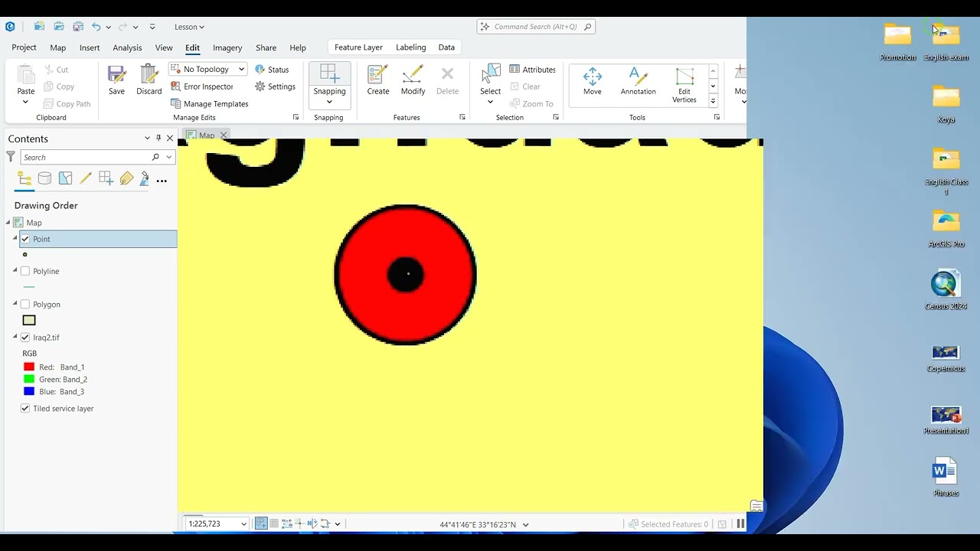The image size is (980, 551).
Task: Open the Error Inspector
Action: 201,86
